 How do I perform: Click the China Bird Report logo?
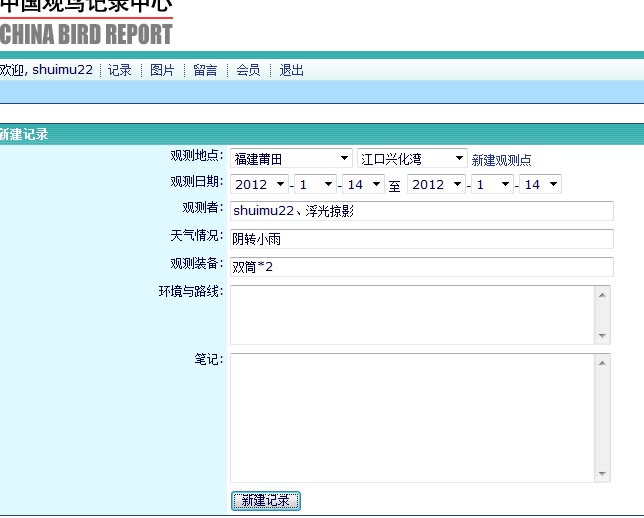(x=86, y=24)
